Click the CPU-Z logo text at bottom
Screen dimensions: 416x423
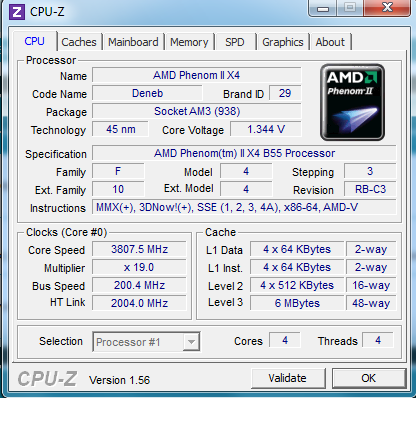tap(47, 379)
